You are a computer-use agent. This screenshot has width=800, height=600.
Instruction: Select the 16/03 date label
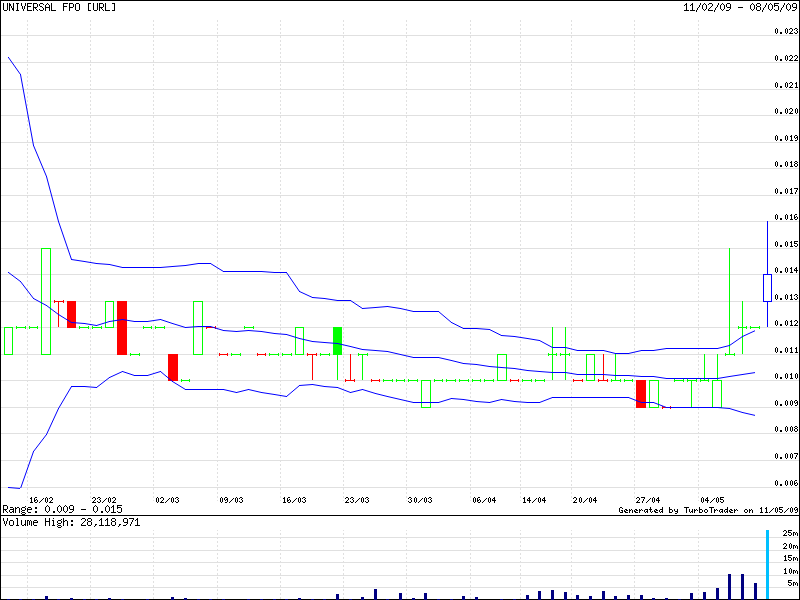(294, 500)
